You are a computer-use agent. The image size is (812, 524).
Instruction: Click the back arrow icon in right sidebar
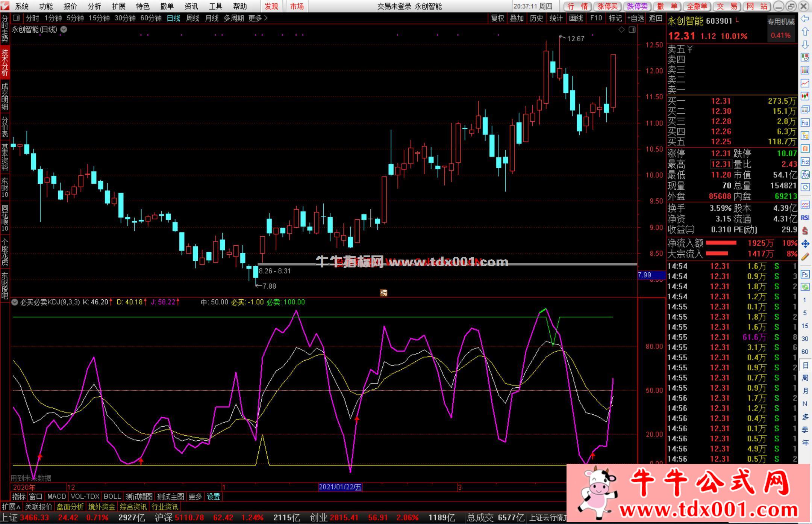point(805,19)
